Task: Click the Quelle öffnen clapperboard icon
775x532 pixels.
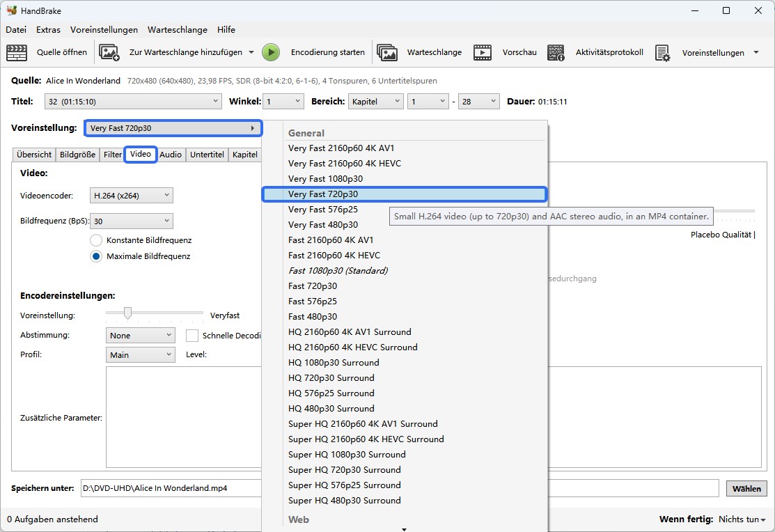Action: coord(17,52)
